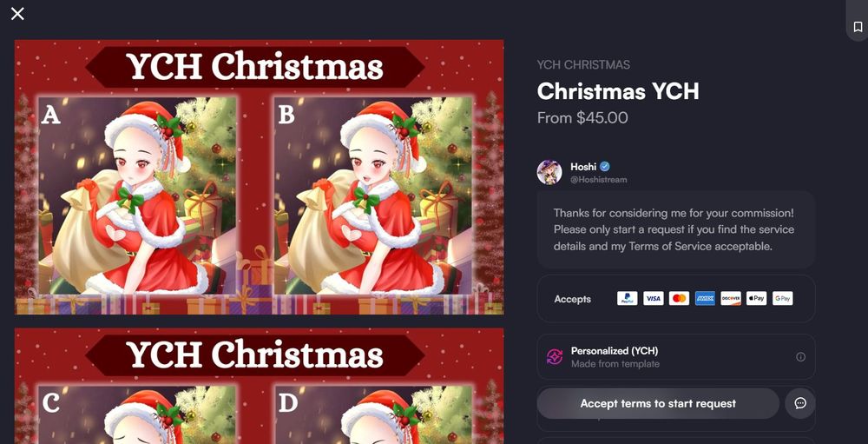This screenshot has height=444, width=868.
Task: Bookmark this Christmas YCH listing
Action: [858, 27]
